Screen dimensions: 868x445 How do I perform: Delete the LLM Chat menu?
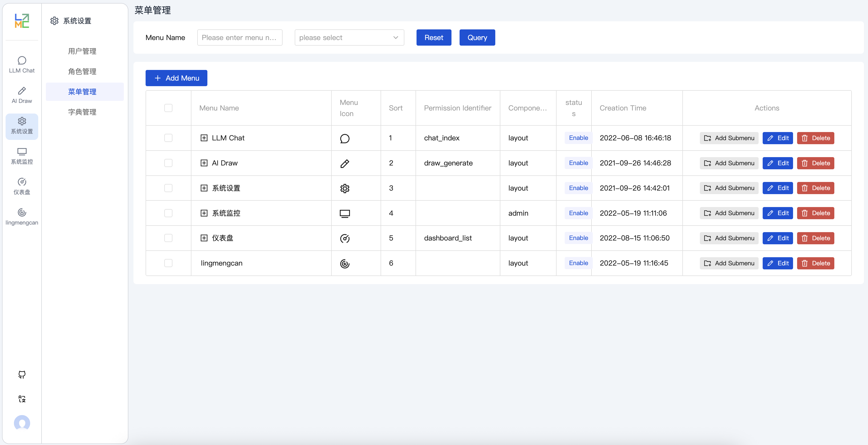click(815, 138)
